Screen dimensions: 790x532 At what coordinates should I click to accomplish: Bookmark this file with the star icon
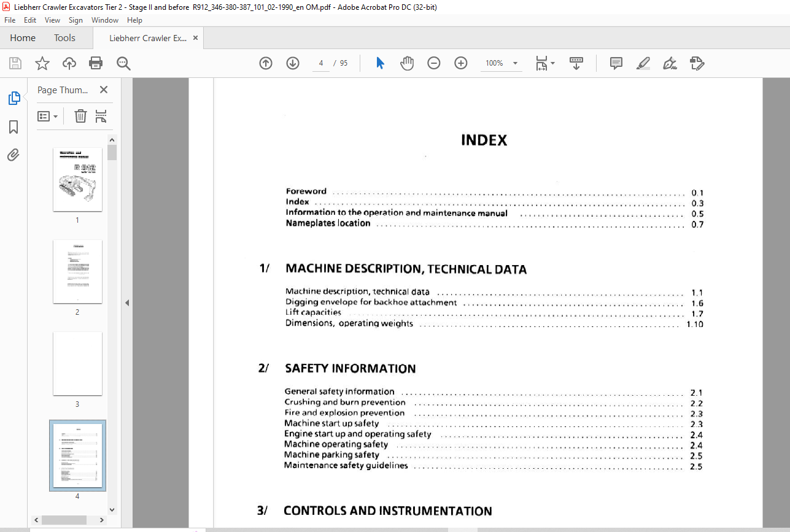click(42, 63)
